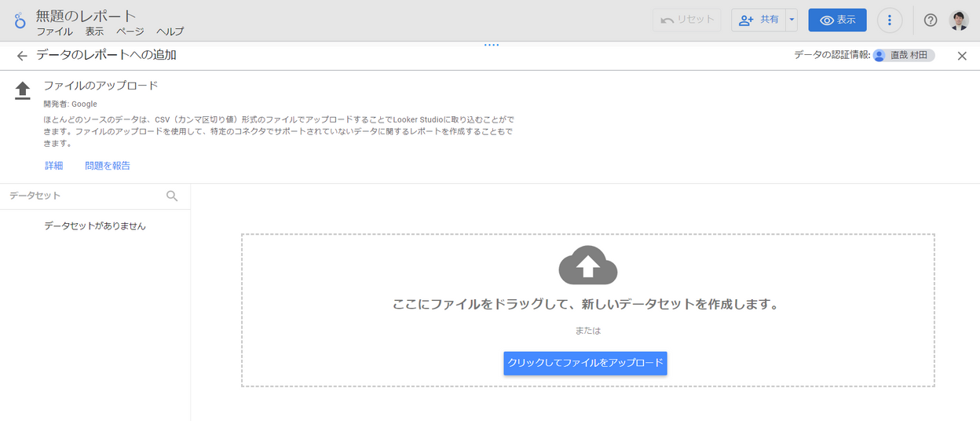Go back with the left arrow icon
The height and width of the screenshot is (421, 980).
point(22,56)
